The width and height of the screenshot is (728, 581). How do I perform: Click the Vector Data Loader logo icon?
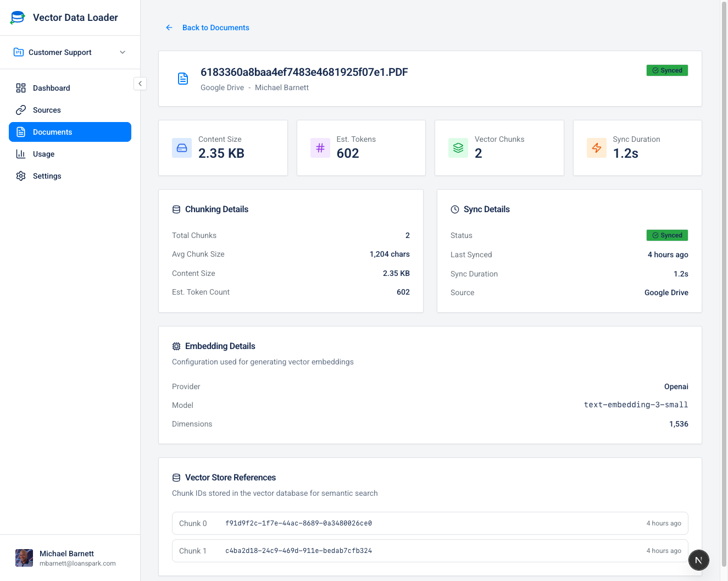click(18, 18)
